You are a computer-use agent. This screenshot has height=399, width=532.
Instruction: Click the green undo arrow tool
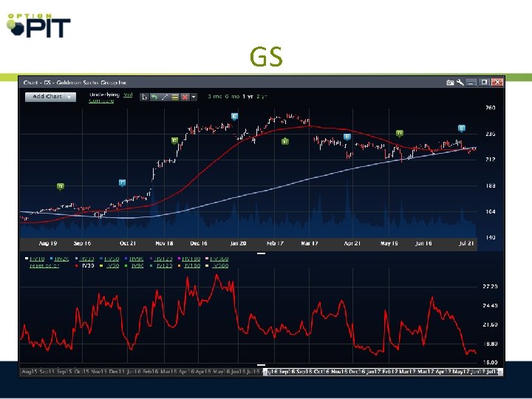coord(154,97)
